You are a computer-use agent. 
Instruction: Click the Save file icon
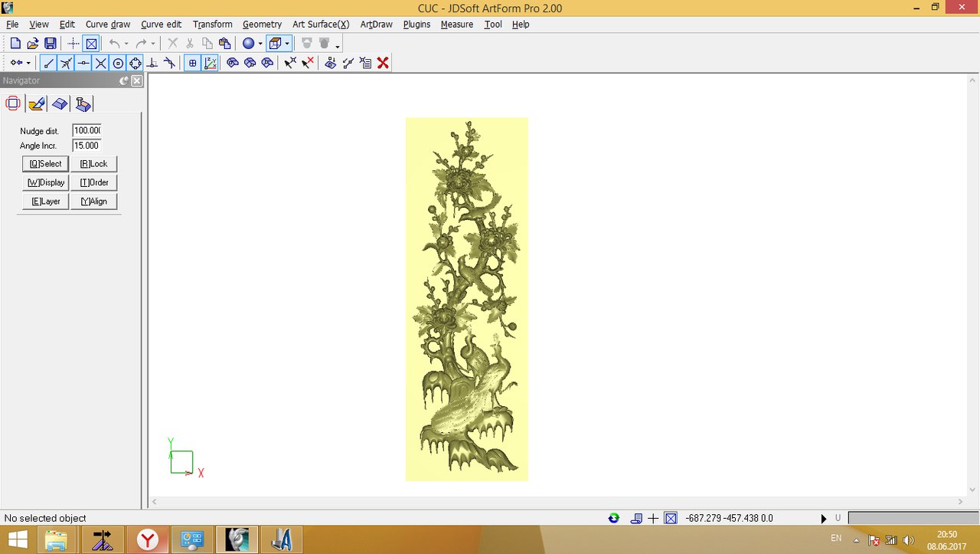click(50, 44)
